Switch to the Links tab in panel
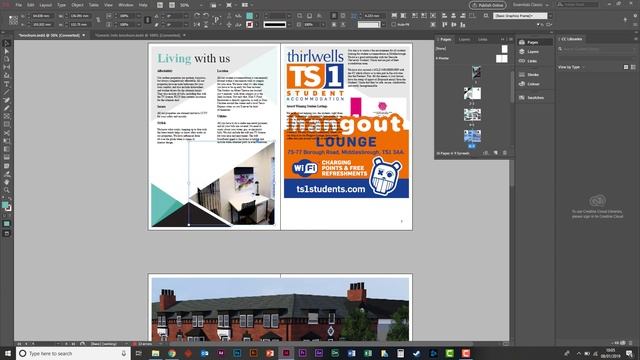The height and width of the screenshot is (360, 640). [483, 39]
